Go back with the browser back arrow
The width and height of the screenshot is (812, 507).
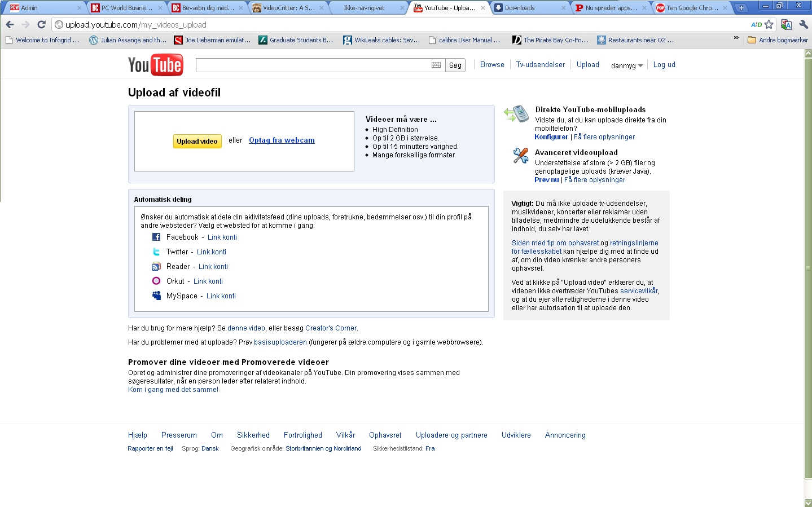[10, 25]
